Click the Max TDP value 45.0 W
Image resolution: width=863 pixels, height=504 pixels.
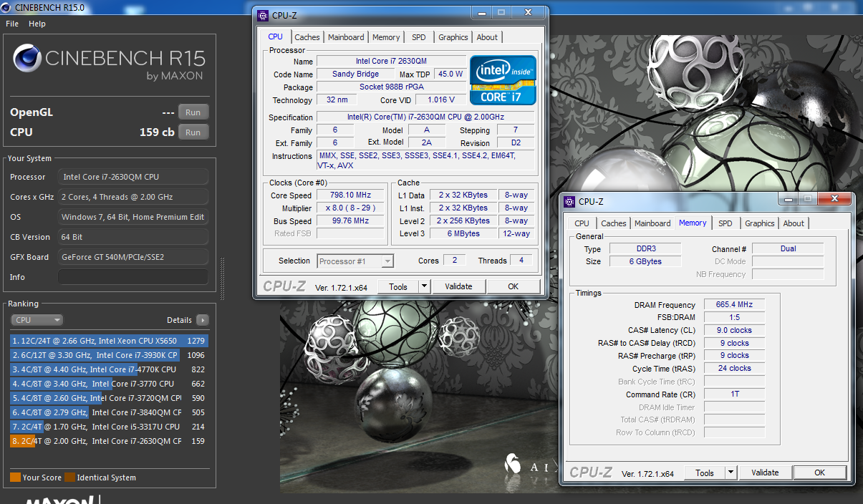click(450, 74)
